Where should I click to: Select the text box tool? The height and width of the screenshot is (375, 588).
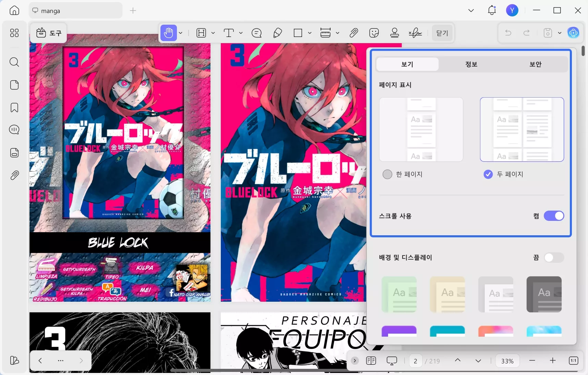229,33
